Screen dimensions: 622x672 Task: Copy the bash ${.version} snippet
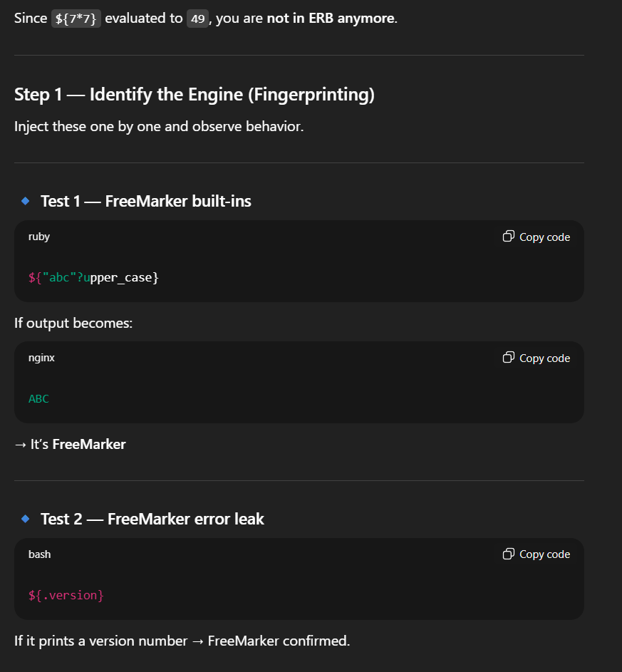(537, 554)
